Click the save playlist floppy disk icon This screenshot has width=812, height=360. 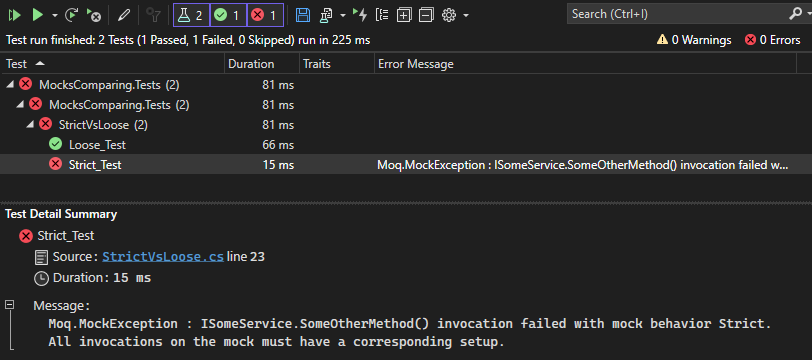coord(303,15)
